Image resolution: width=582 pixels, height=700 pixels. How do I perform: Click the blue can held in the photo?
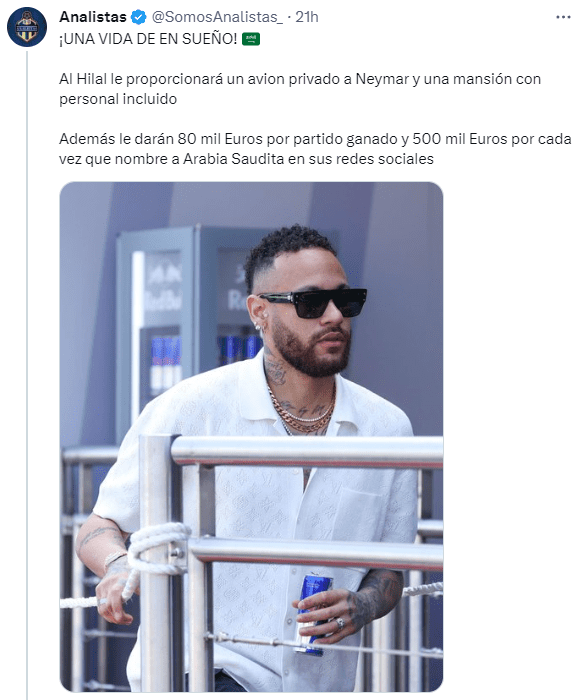314,615
